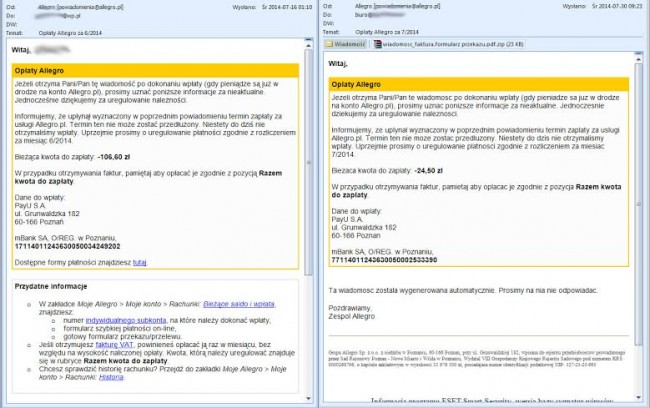Image resolution: width=650 pixels, height=408 pixels.
Task: Select account number 17114011243630050034249202
Action: pos(68,246)
